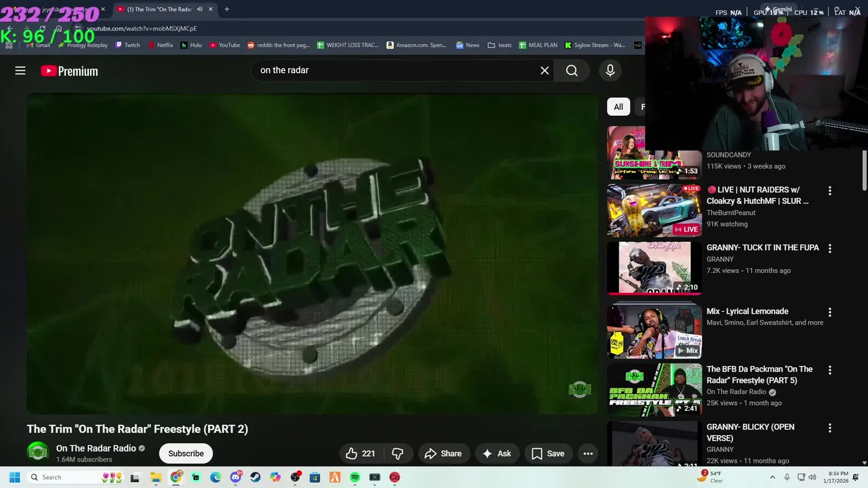Click the Share button
The image size is (868, 488).
[443, 453]
